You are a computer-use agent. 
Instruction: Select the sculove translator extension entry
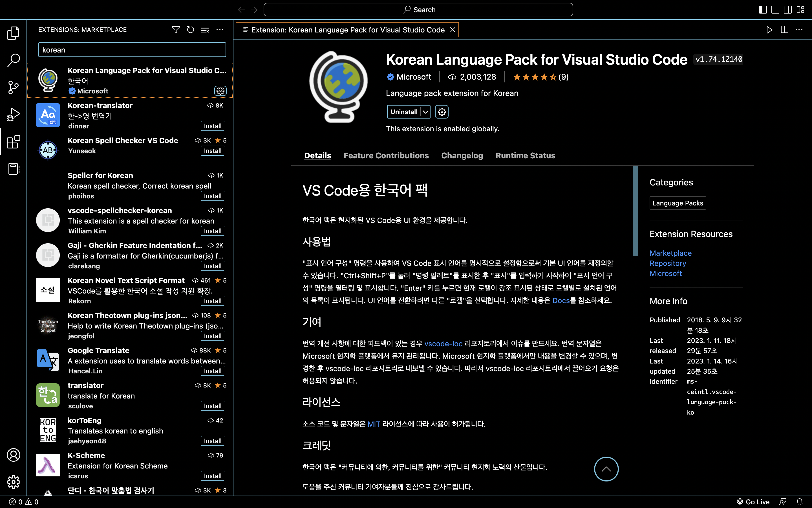pyautogui.click(x=130, y=396)
